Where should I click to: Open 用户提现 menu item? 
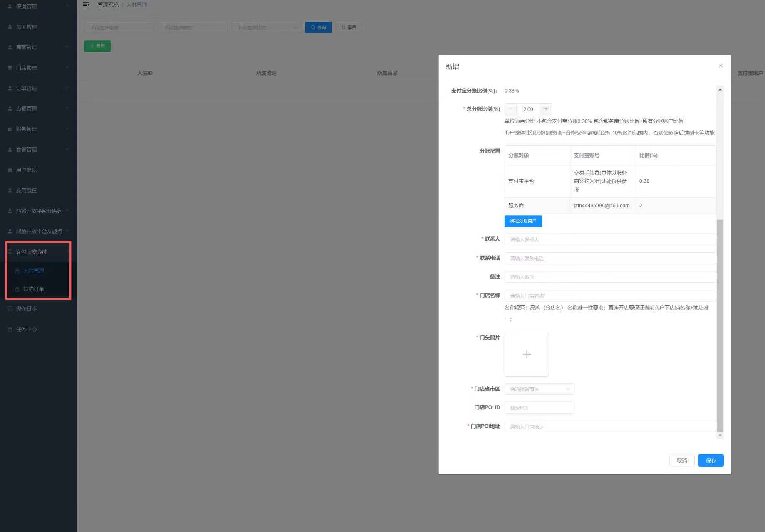(x=38, y=170)
